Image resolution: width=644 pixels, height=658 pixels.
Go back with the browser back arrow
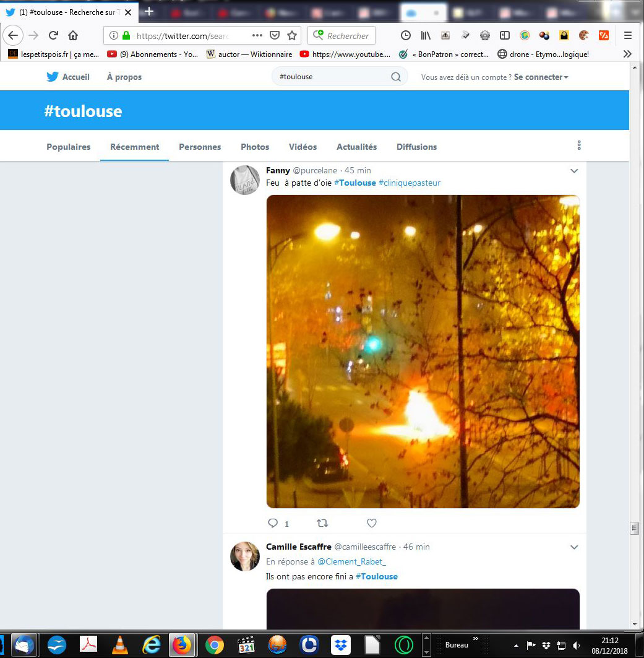point(13,35)
